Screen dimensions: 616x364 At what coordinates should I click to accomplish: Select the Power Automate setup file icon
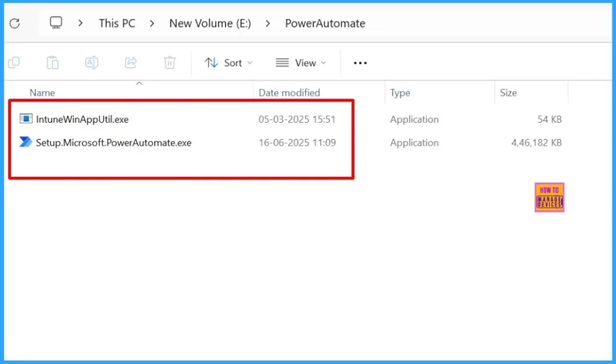coord(26,142)
